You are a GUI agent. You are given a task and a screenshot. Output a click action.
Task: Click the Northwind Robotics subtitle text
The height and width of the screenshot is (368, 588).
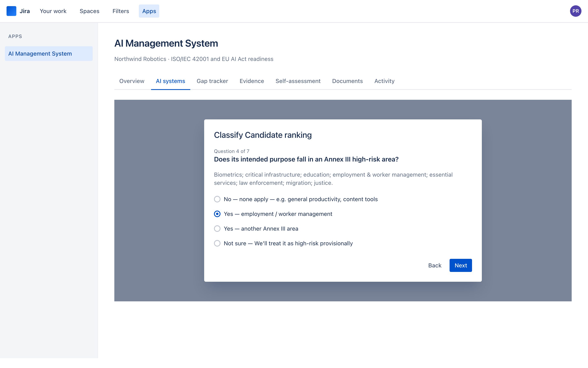coord(194,59)
